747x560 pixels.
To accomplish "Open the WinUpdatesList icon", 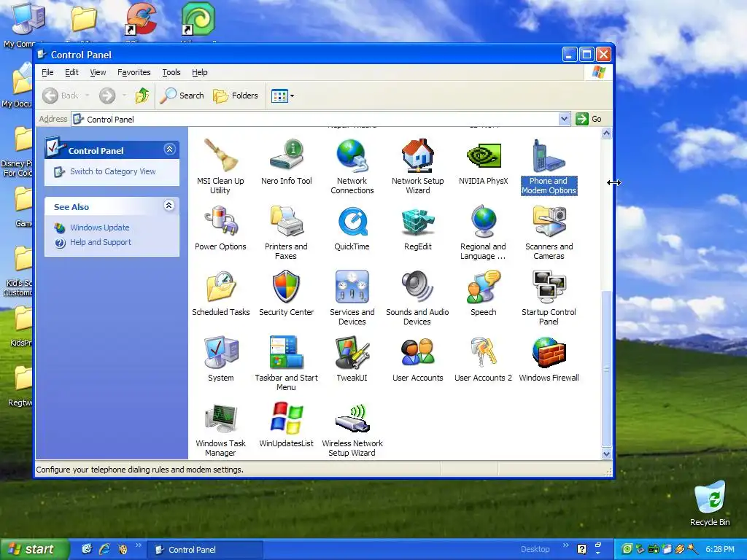I will 286,424.
